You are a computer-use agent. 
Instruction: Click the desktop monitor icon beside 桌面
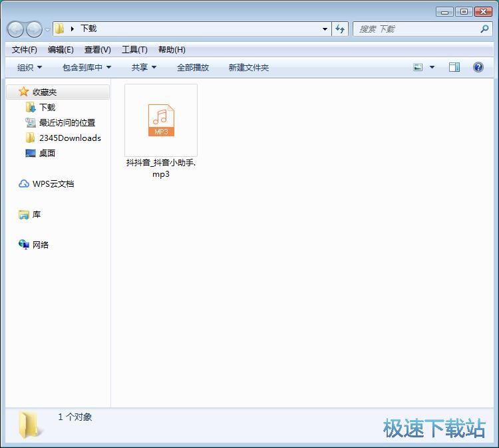click(30, 154)
